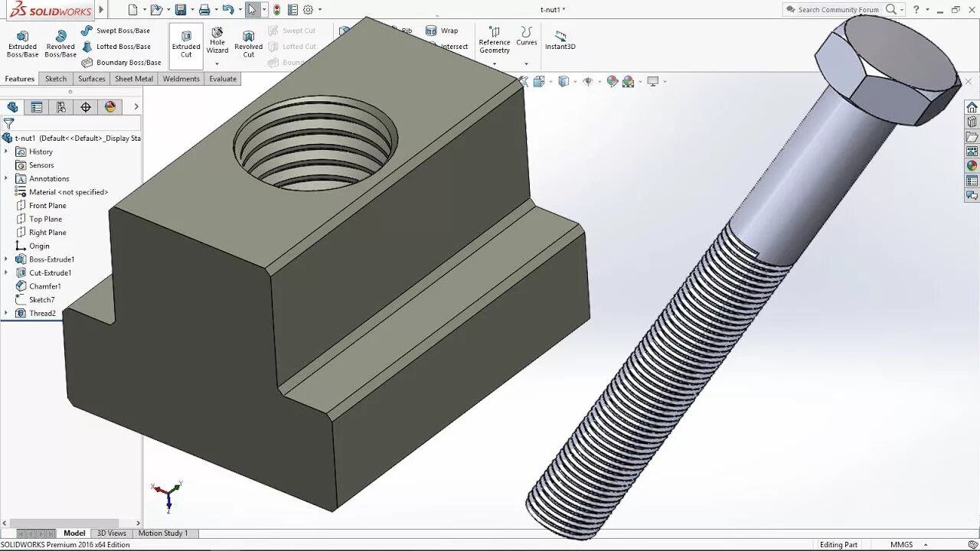
Task: Select Chamfer1 feature
Action: pos(38,286)
